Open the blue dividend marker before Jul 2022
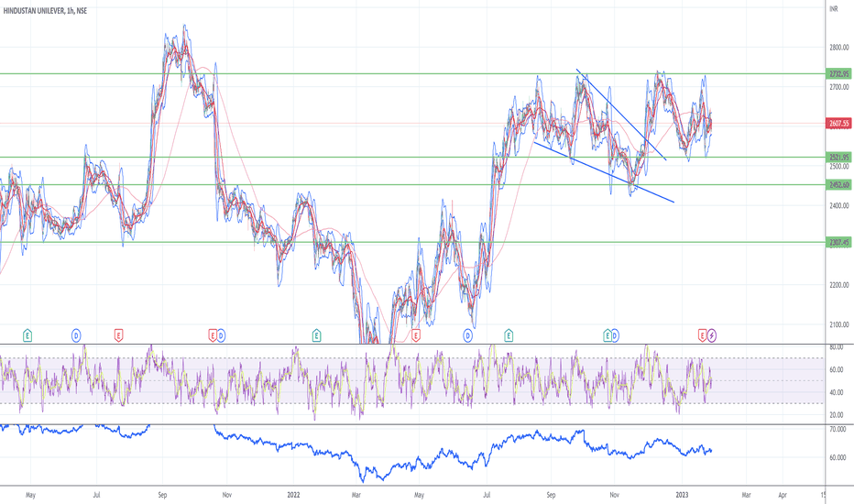Screen dimensions: 854x504 [x=467, y=335]
